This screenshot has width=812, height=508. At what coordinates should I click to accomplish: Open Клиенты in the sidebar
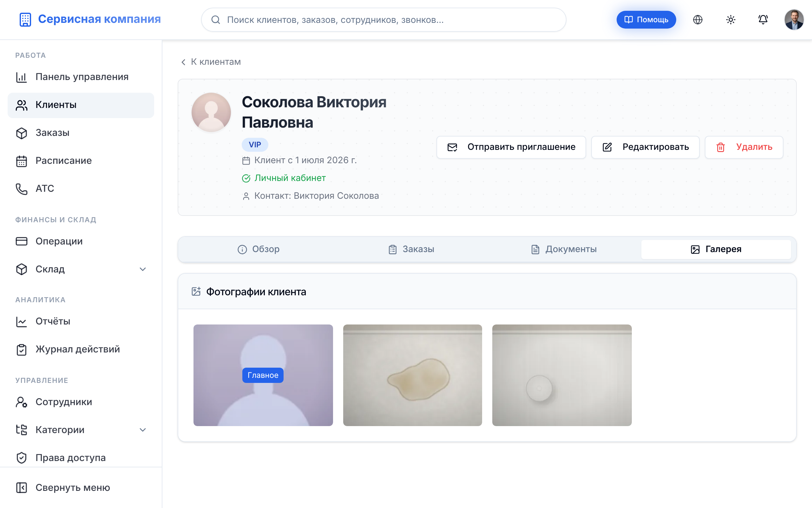81,105
